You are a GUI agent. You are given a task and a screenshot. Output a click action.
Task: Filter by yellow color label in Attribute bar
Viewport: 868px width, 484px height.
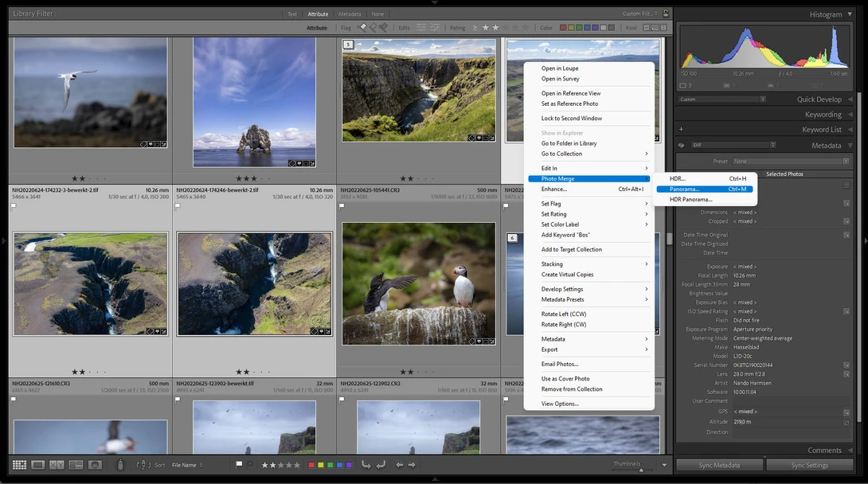coord(571,28)
